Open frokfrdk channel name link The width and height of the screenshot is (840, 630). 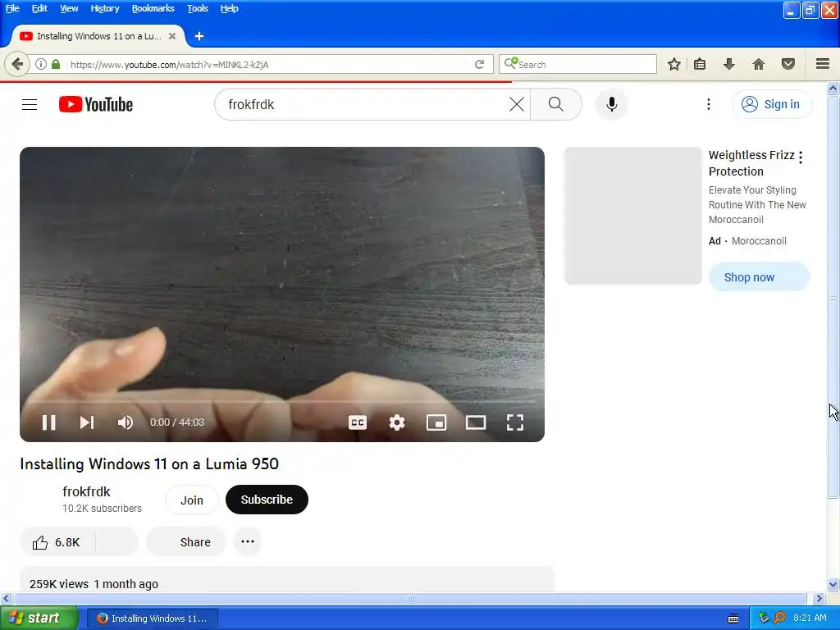(x=86, y=492)
